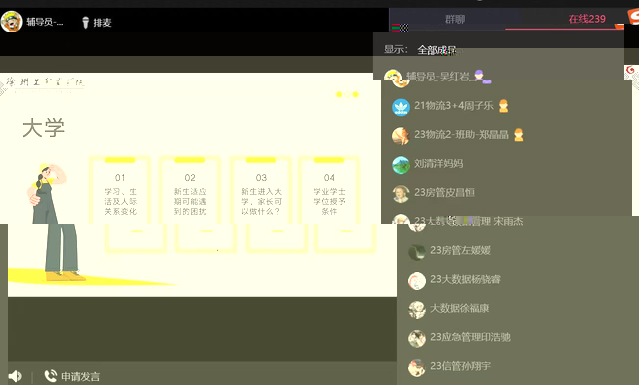Click the phone icon beside 申请发言
Screen dimensions: 639x385
[x=51, y=376]
